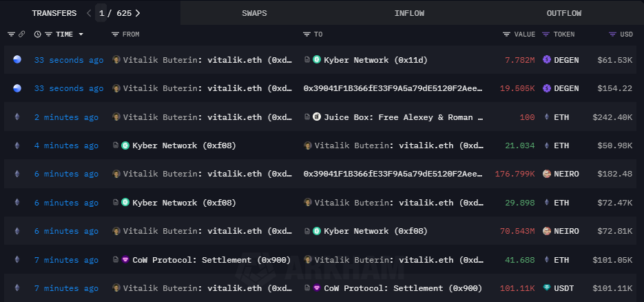Viewport: 644px width, 302px height.
Task: Open the chain filter icon in header
Action: point(11,34)
